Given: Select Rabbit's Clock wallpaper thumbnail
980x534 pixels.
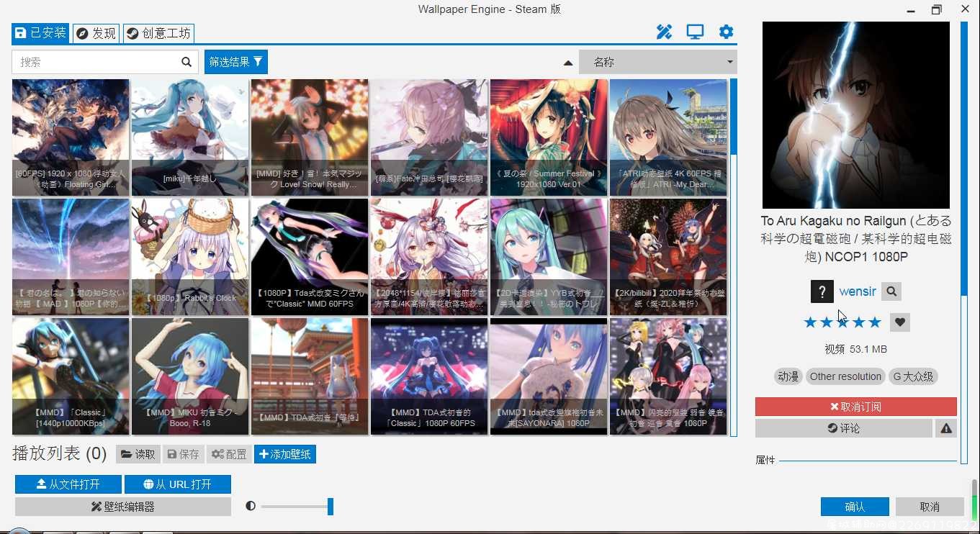Looking at the screenshot, I should 190,257.
